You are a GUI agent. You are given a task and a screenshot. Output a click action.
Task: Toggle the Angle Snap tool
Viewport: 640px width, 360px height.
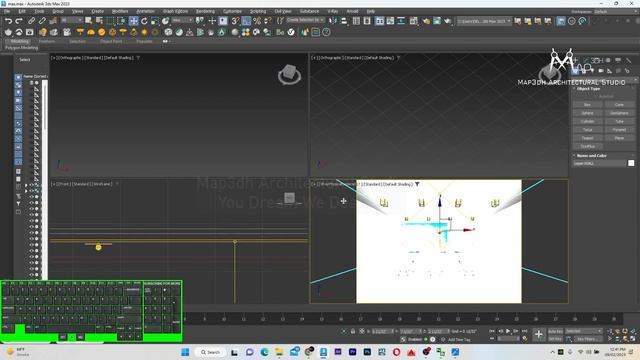246,21
